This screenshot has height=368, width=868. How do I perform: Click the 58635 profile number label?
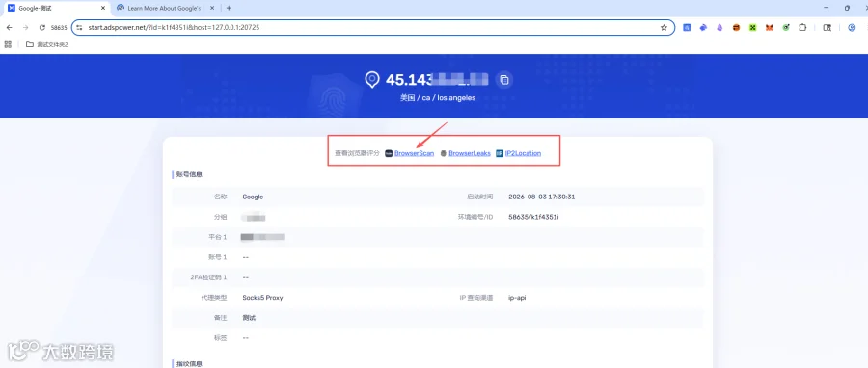pos(59,28)
